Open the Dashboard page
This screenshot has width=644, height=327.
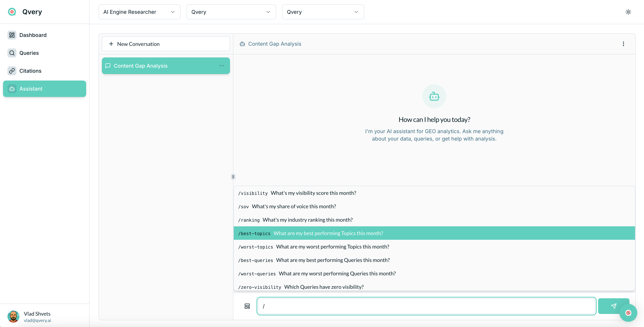click(x=33, y=35)
